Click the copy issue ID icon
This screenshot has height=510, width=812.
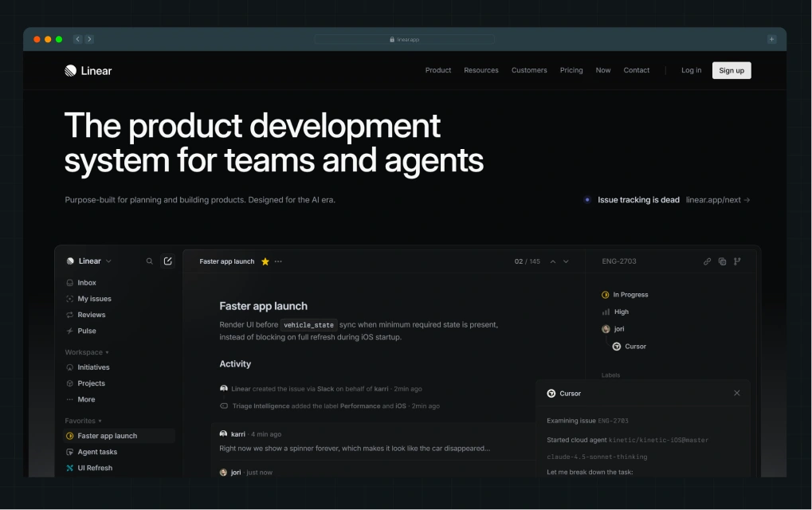[722, 261]
